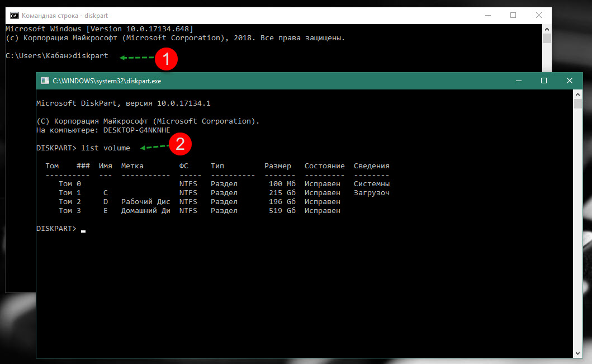Click scroll-down arrow in diskpart.exe window
The image size is (592, 364).
[577, 353]
